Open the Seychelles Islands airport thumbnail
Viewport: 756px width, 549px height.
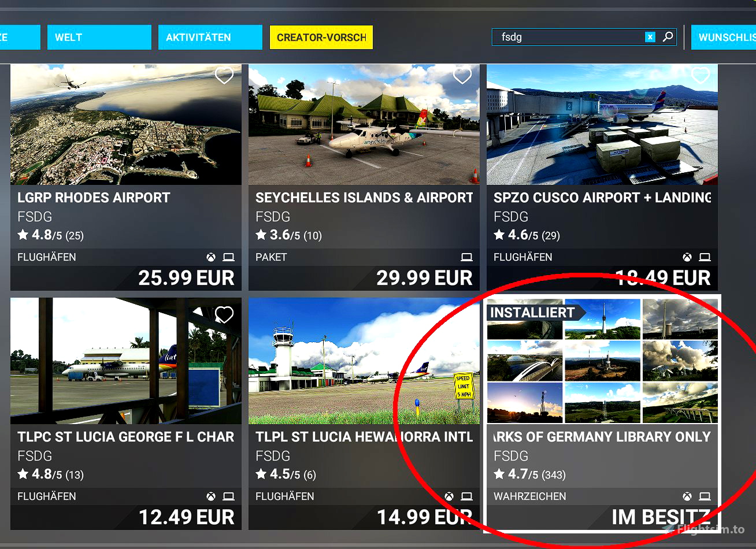pos(364,124)
